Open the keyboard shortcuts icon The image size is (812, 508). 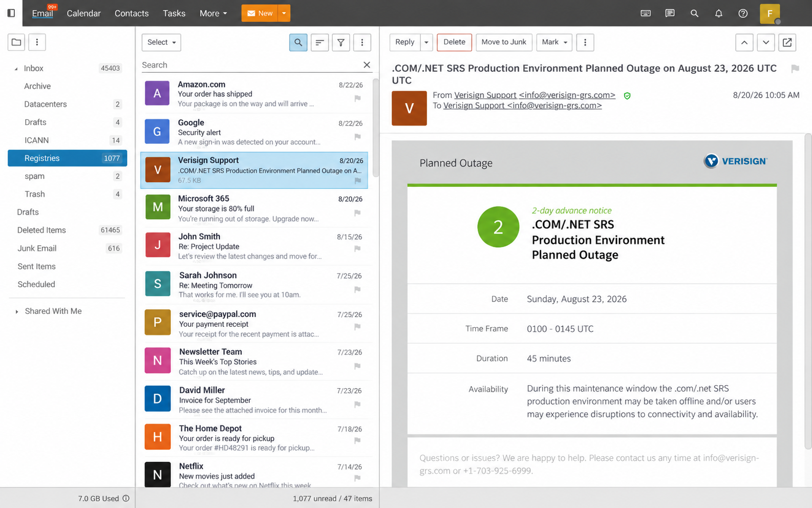(x=646, y=13)
